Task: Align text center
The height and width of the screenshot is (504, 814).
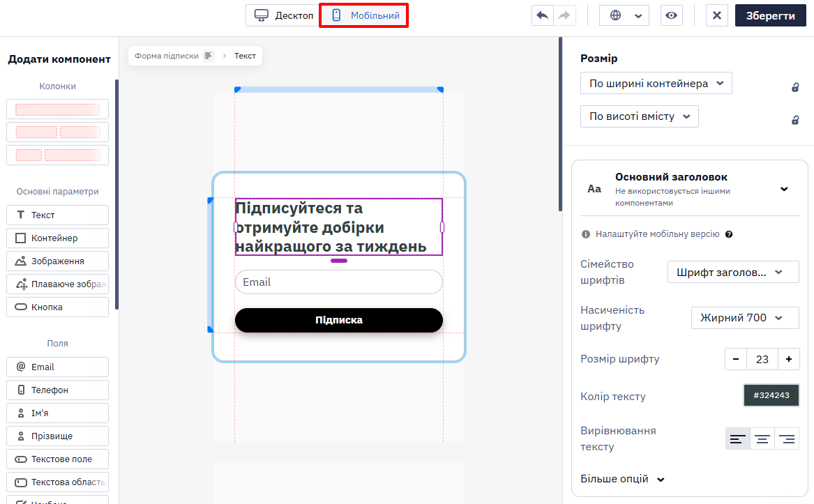Action: pyautogui.click(x=762, y=439)
